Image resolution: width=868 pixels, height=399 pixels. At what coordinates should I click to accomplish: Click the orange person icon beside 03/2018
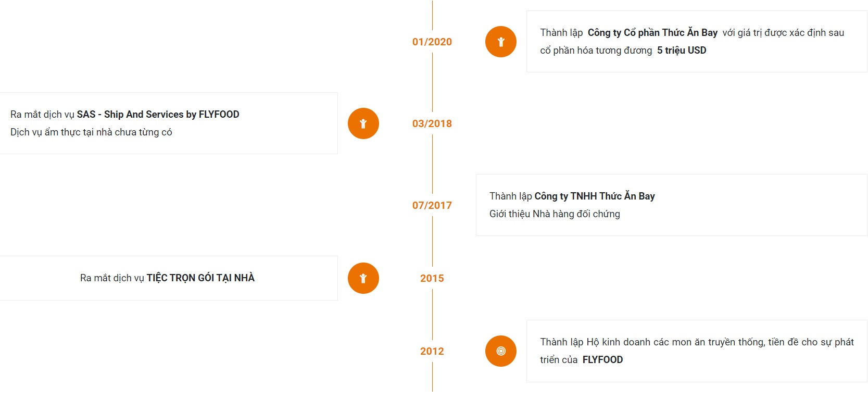pos(363,123)
